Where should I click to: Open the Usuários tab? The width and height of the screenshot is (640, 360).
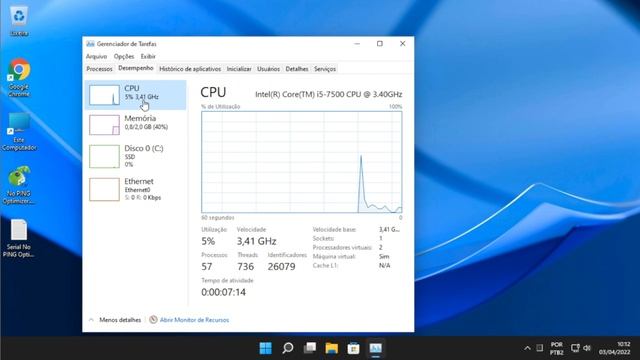(269, 69)
